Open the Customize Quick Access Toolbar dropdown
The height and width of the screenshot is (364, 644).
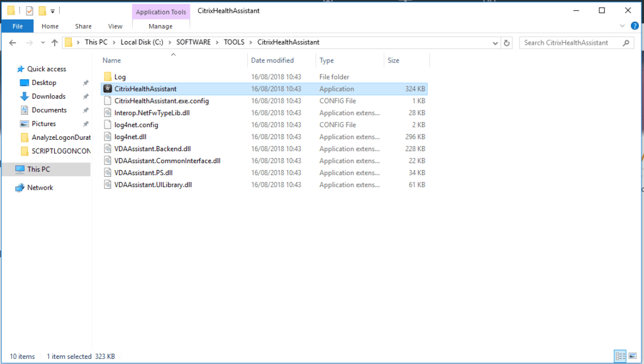coord(53,10)
